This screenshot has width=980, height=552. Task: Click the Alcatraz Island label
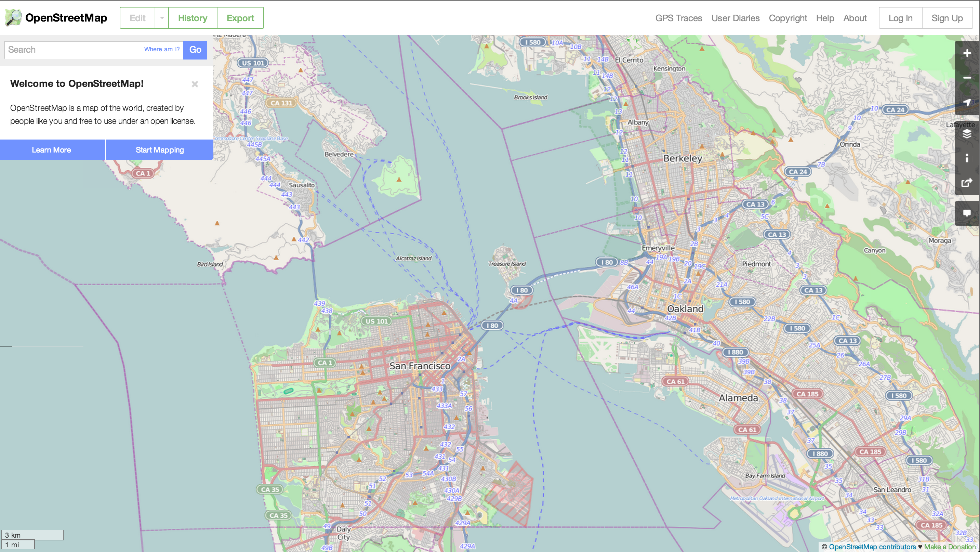click(x=413, y=258)
